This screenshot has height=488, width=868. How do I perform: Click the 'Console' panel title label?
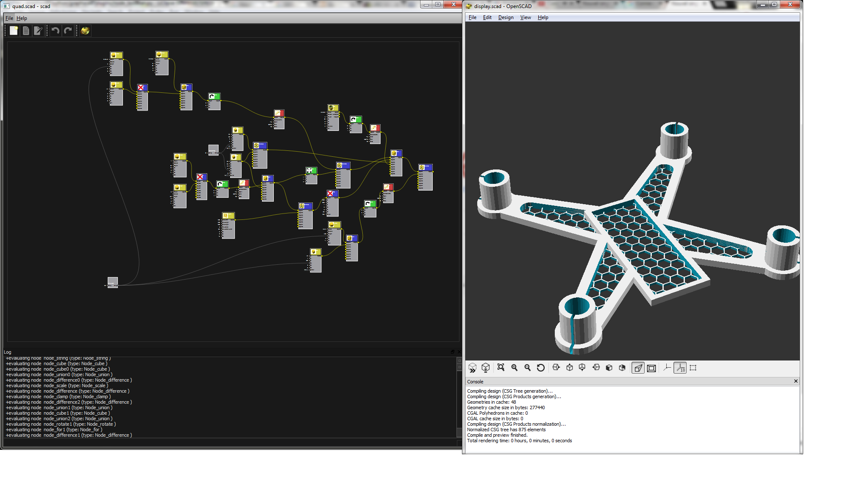click(475, 382)
